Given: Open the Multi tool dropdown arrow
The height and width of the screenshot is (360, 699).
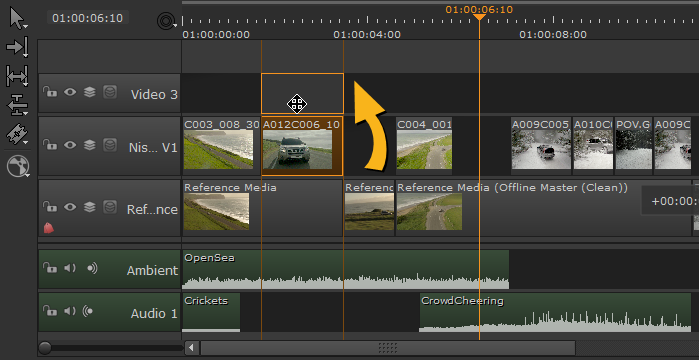Looking at the screenshot, I should tap(25, 27).
